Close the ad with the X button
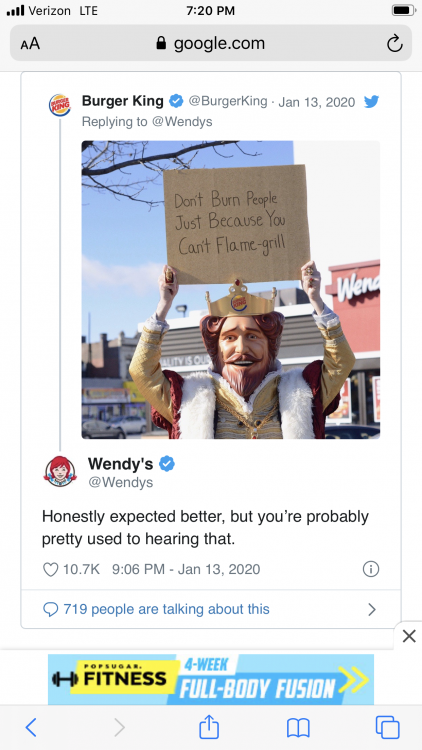This screenshot has height=750, width=422. pos(409,636)
